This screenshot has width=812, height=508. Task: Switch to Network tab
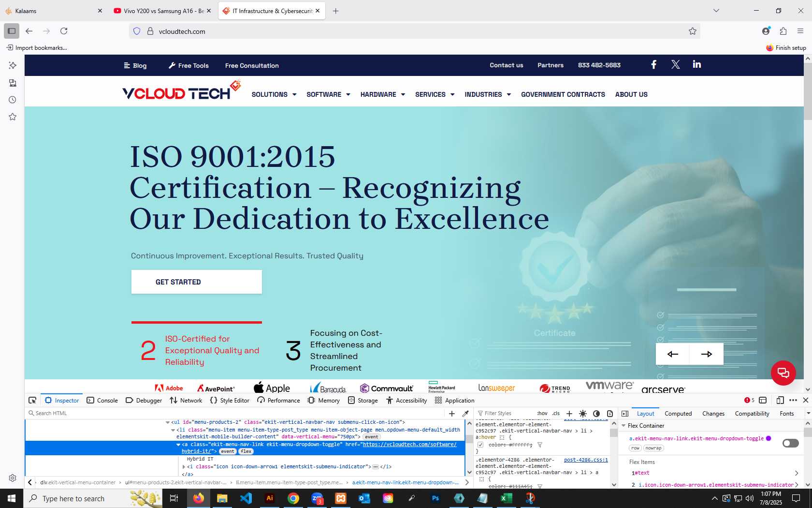pyautogui.click(x=186, y=400)
